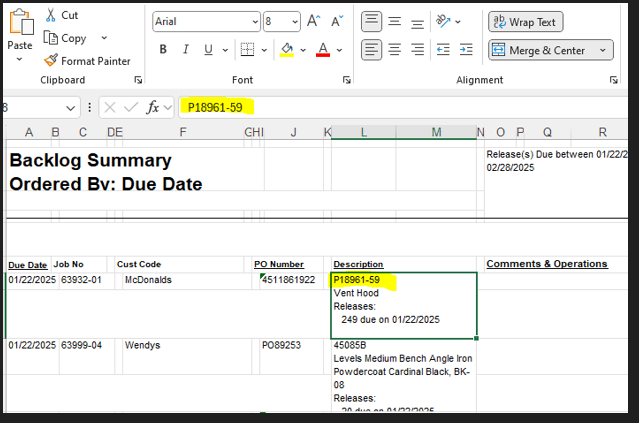Image resolution: width=639 pixels, height=423 pixels.
Task: Select Align Left icon
Action: click(x=371, y=50)
